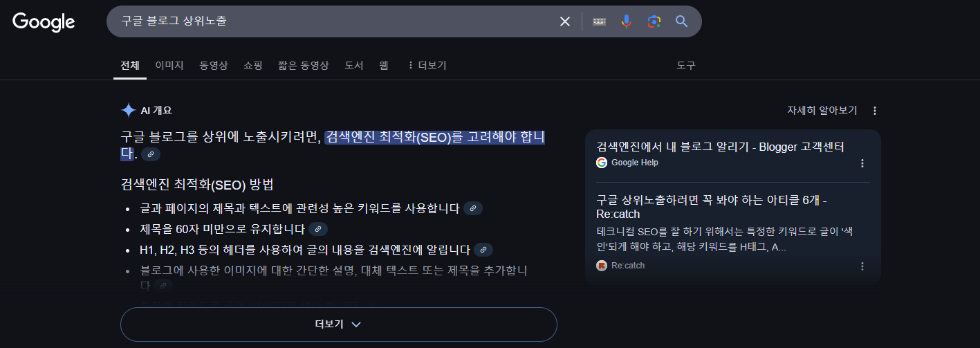Image resolution: width=980 pixels, height=348 pixels.
Task: Click bullet text about H1, H2, H3 헤더
Action: tap(306, 250)
